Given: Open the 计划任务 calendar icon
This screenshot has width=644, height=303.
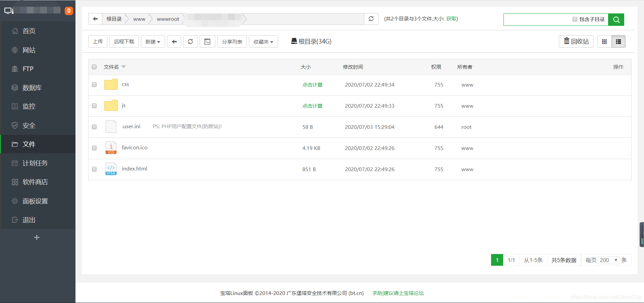Looking at the screenshot, I should click(x=15, y=163).
